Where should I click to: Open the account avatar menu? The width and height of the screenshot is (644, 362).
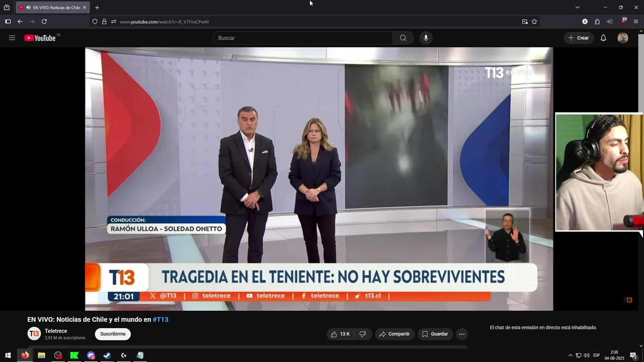(623, 38)
